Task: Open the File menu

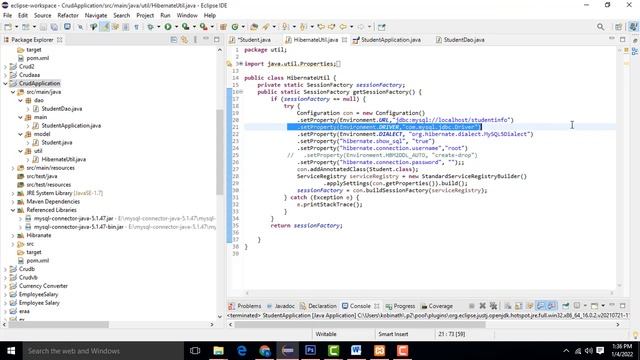Action: (x=7, y=15)
